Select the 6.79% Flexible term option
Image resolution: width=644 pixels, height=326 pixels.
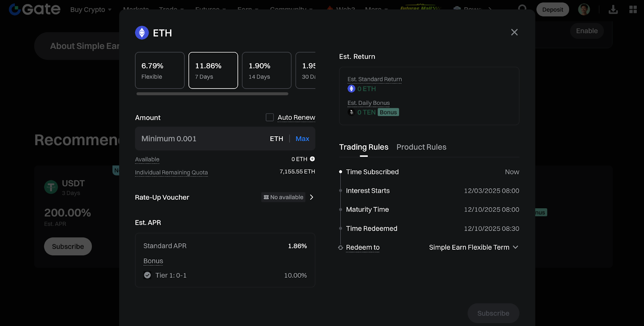(x=160, y=70)
